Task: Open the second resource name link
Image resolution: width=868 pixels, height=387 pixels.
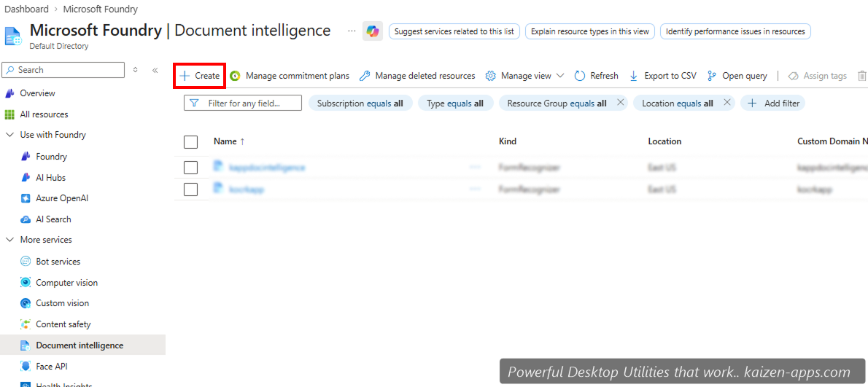Action: pyautogui.click(x=247, y=189)
